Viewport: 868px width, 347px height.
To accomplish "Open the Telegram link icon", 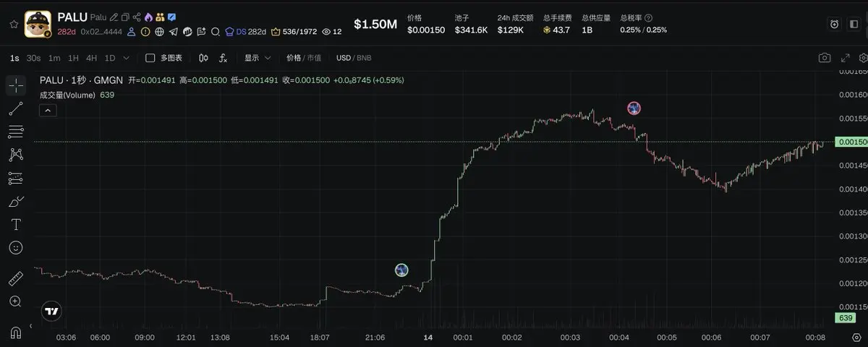I will pos(173,32).
